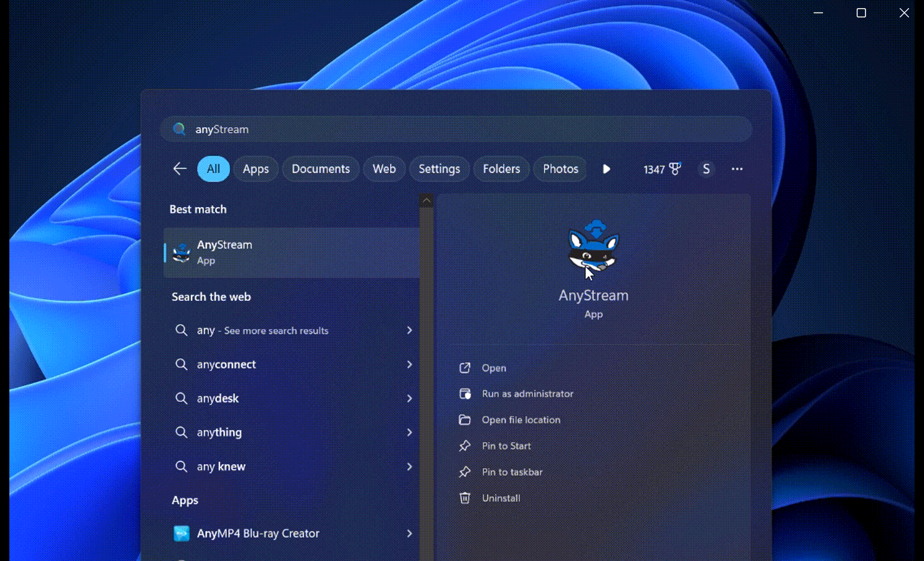Maximize the window with the square button
This screenshot has width=924, height=561.
(861, 12)
